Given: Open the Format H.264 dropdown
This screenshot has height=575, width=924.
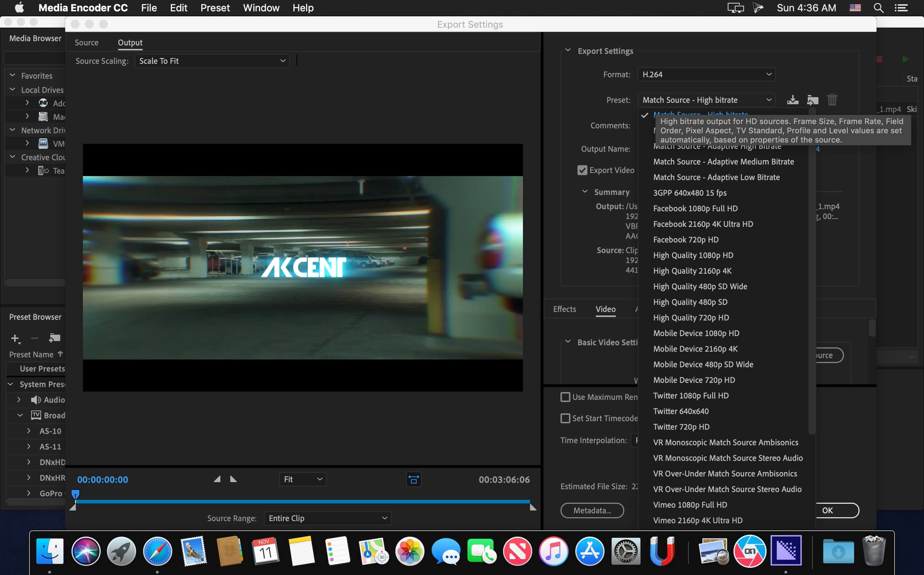Looking at the screenshot, I should pos(706,74).
